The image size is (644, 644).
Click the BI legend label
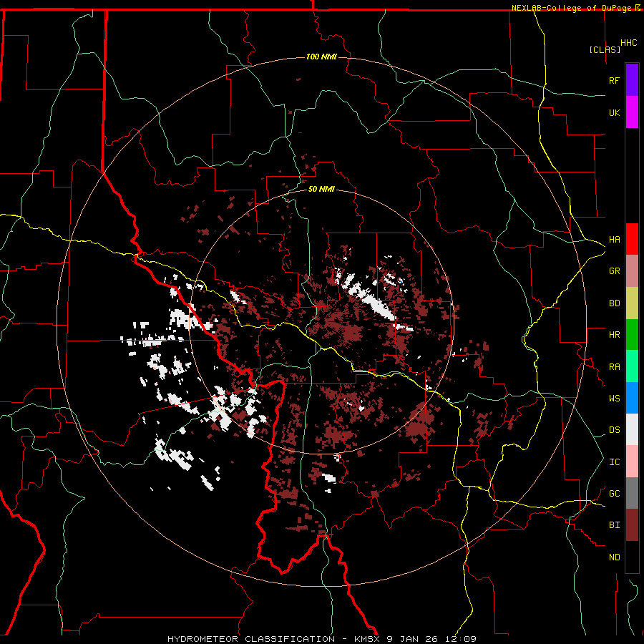tap(614, 525)
